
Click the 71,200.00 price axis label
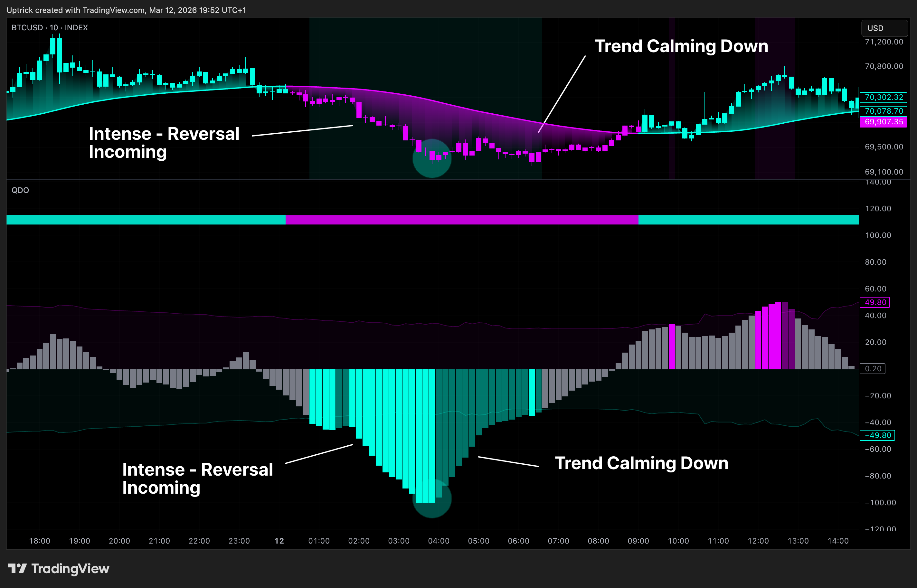(884, 42)
